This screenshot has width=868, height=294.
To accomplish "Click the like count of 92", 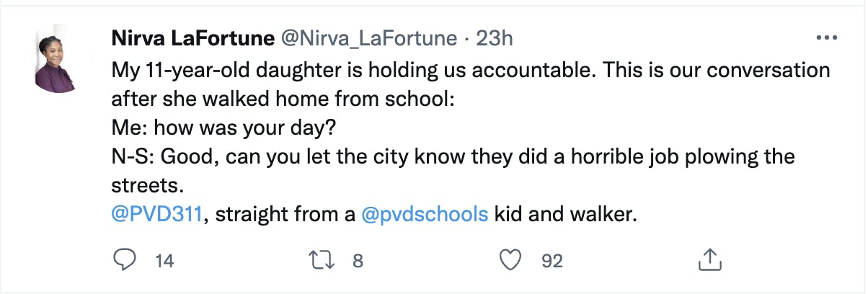I will pyautogui.click(x=552, y=261).
